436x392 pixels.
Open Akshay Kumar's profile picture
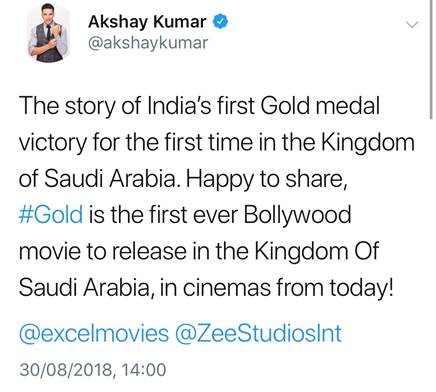pyautogui.click(x=49, y=33)
